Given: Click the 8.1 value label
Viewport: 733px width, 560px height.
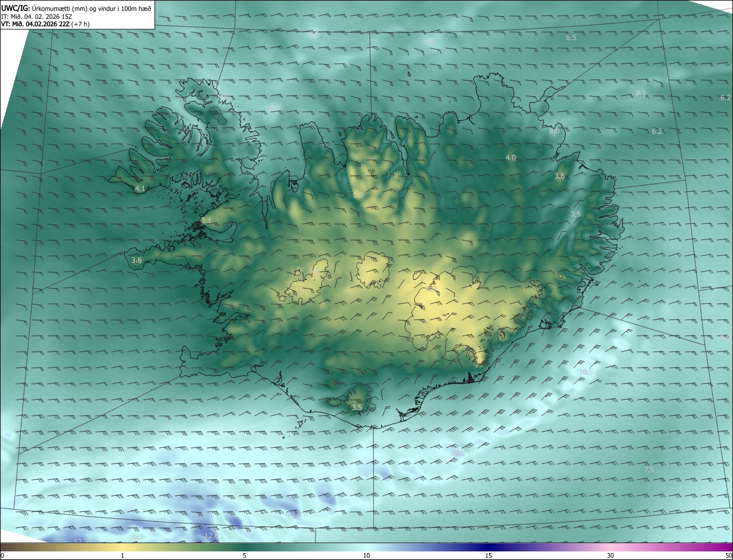Looking at the screenshot, I should (x=641, y=94).
